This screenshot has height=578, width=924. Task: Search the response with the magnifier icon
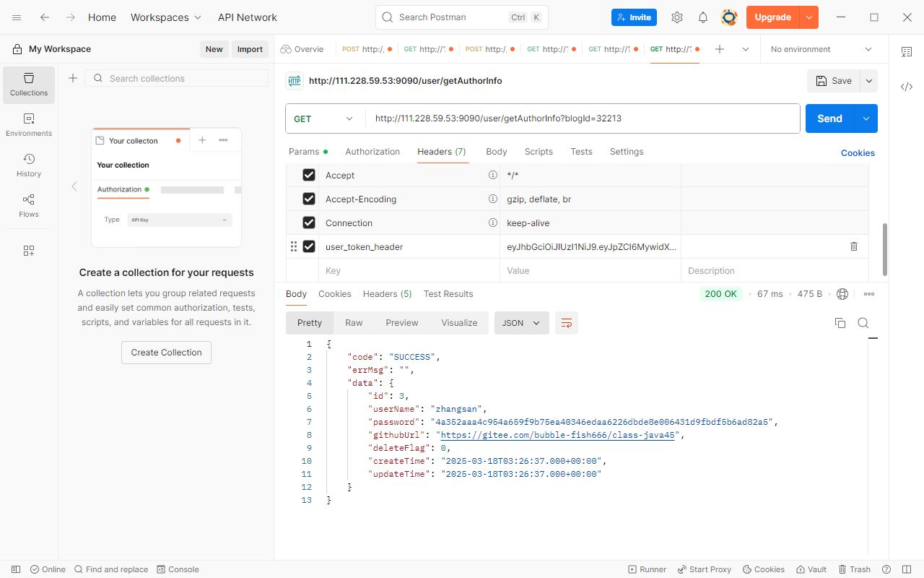coord(863,323)
